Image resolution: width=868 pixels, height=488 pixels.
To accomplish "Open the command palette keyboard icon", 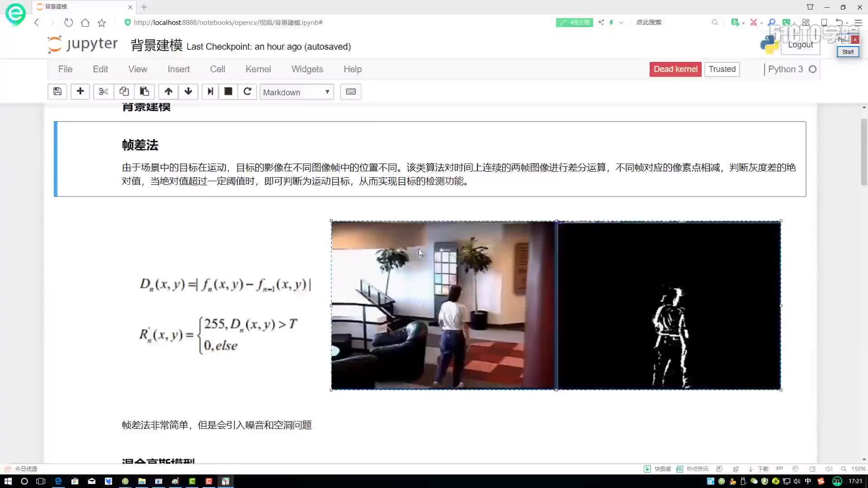I will 351,92.
